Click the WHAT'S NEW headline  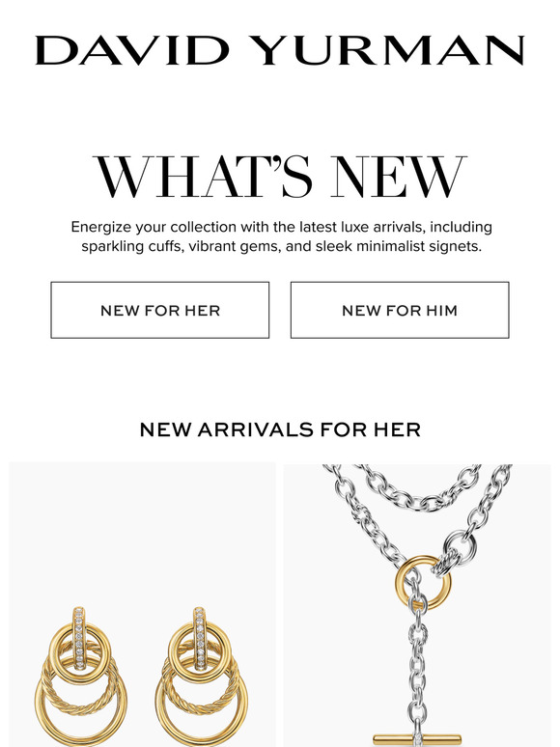280,177
